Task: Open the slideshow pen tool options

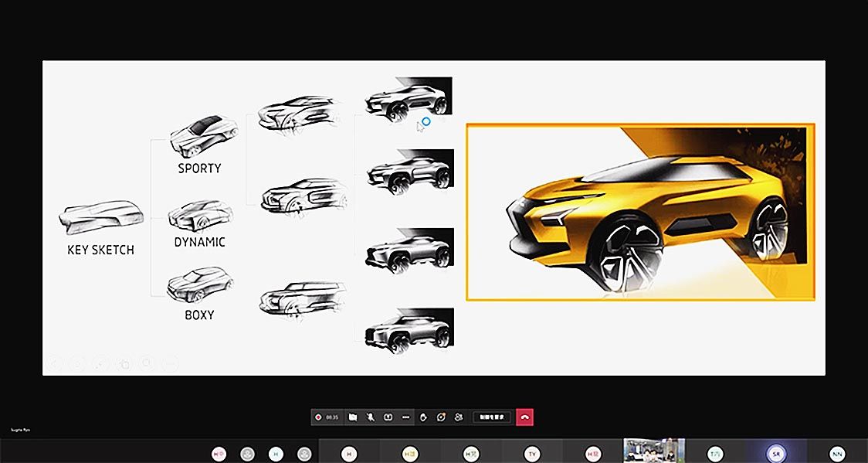Action: coord(100,363)
